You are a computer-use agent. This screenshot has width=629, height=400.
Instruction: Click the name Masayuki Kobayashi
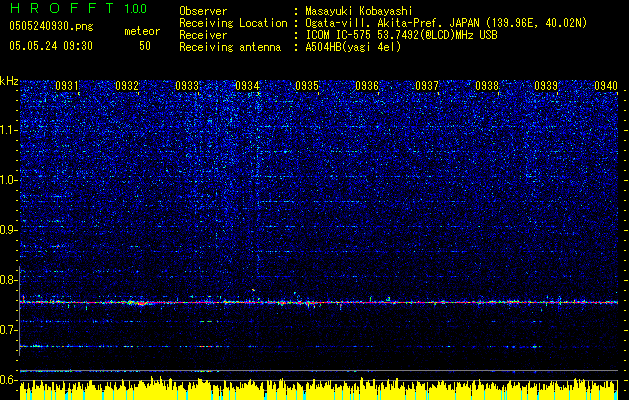[x=359, y=11]
